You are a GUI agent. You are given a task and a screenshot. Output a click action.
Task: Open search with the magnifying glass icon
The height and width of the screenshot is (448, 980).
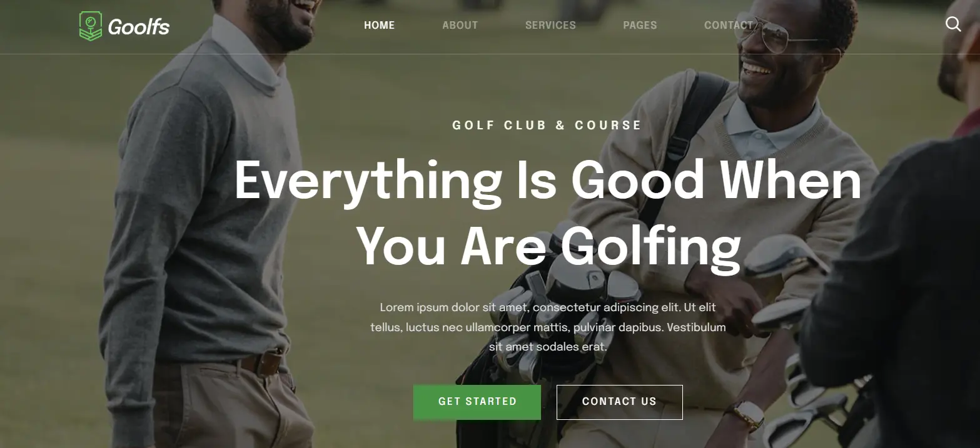point(953,24)
